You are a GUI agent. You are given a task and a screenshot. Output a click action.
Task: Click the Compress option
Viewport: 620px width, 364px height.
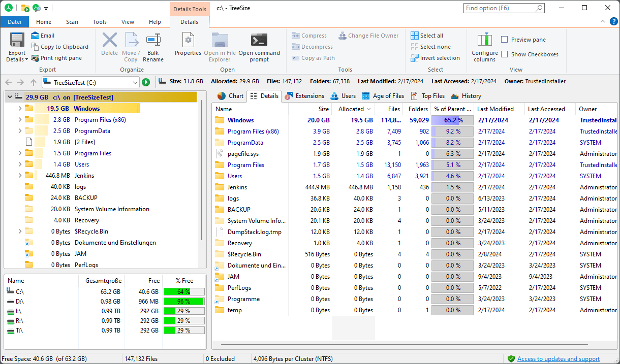coord(309,36)
